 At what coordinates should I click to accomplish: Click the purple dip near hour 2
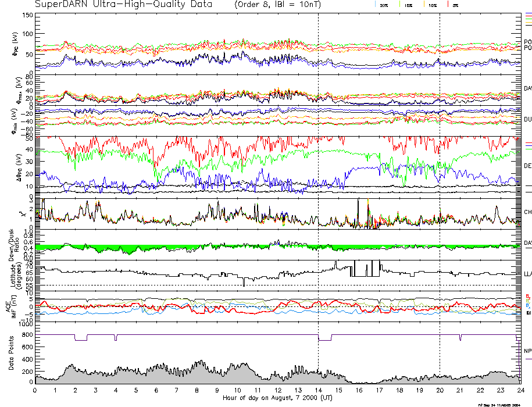tap(81, 339)
